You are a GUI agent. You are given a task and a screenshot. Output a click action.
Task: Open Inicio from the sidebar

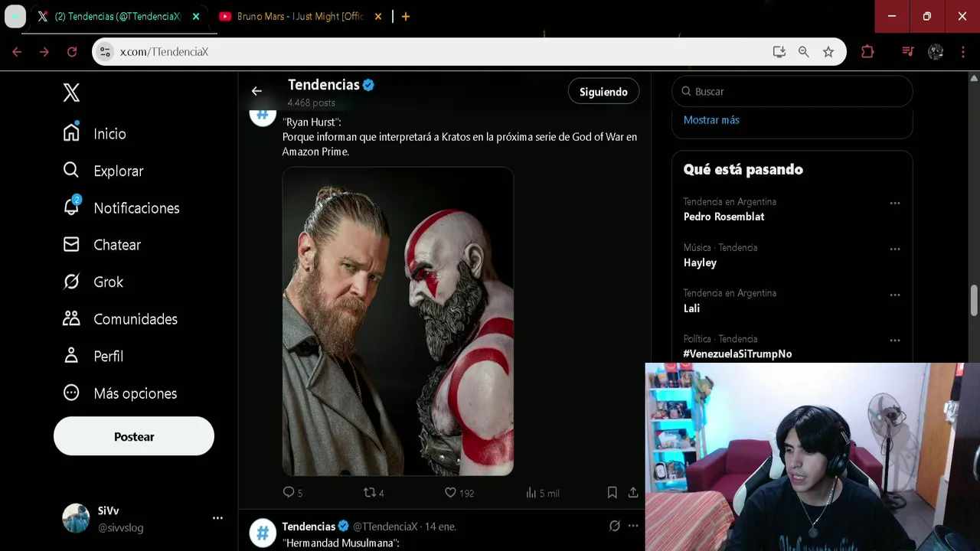click(x=94, y=133)
